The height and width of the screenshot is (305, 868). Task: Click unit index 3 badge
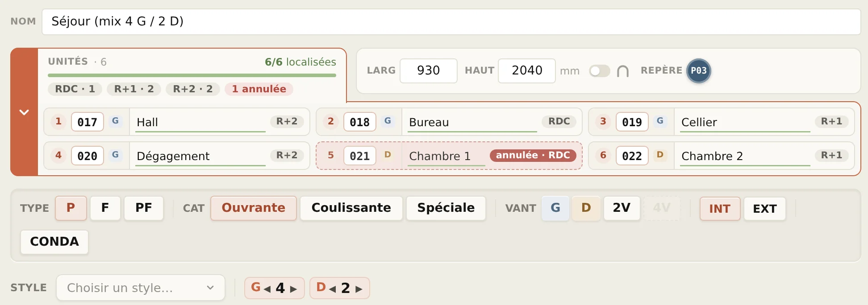tap(603, 121)
